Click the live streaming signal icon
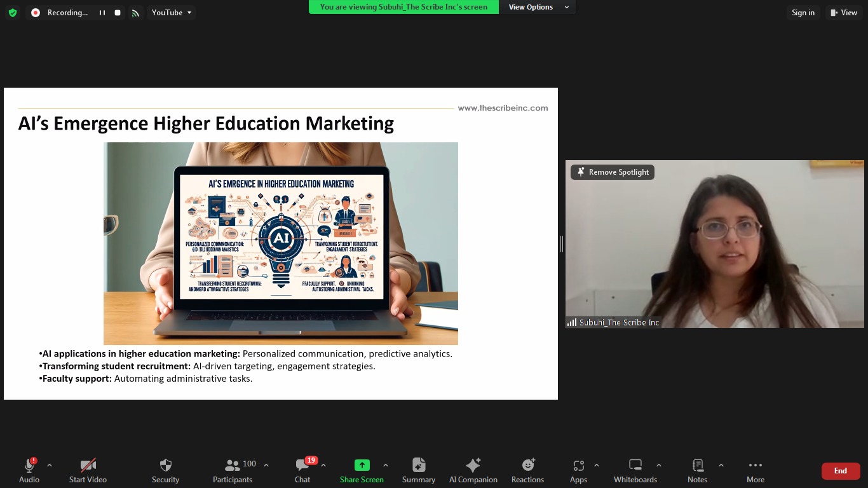 coord(135,13)
